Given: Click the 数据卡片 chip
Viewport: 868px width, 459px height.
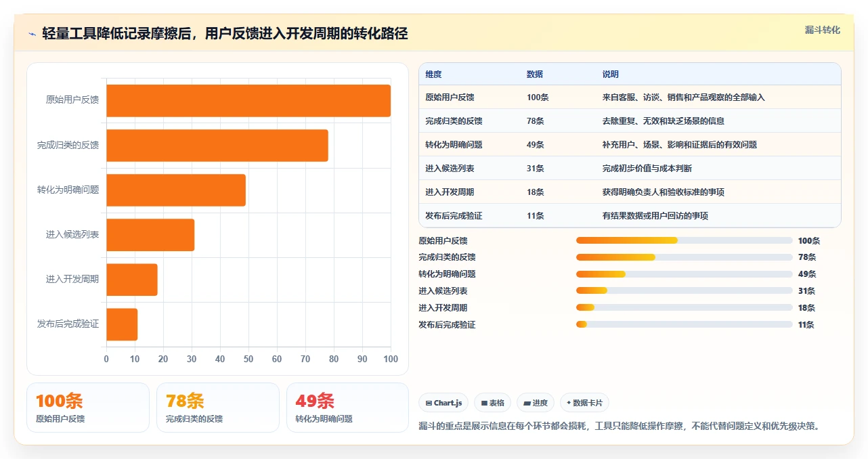Looking at the screenshot, I should [x=584, y=403].
